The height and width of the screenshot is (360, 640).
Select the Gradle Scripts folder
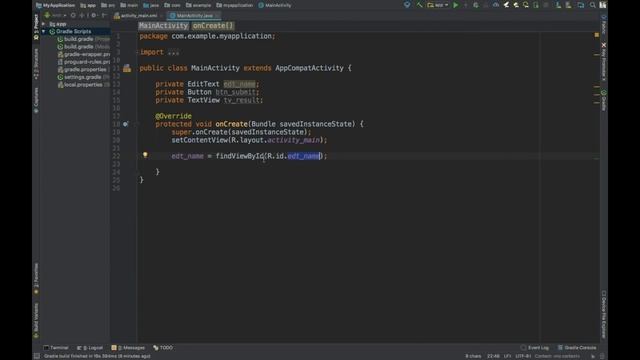73,31
